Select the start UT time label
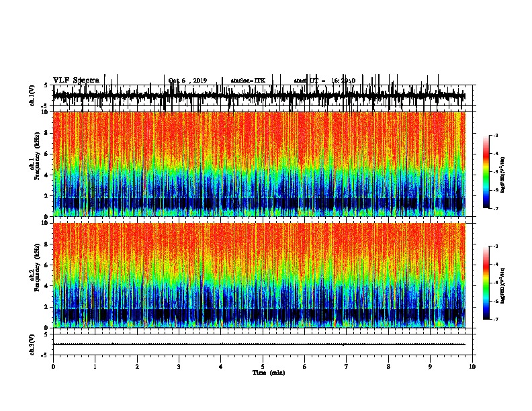The height and width of the screenshot is (411, 532). [324, 81]
